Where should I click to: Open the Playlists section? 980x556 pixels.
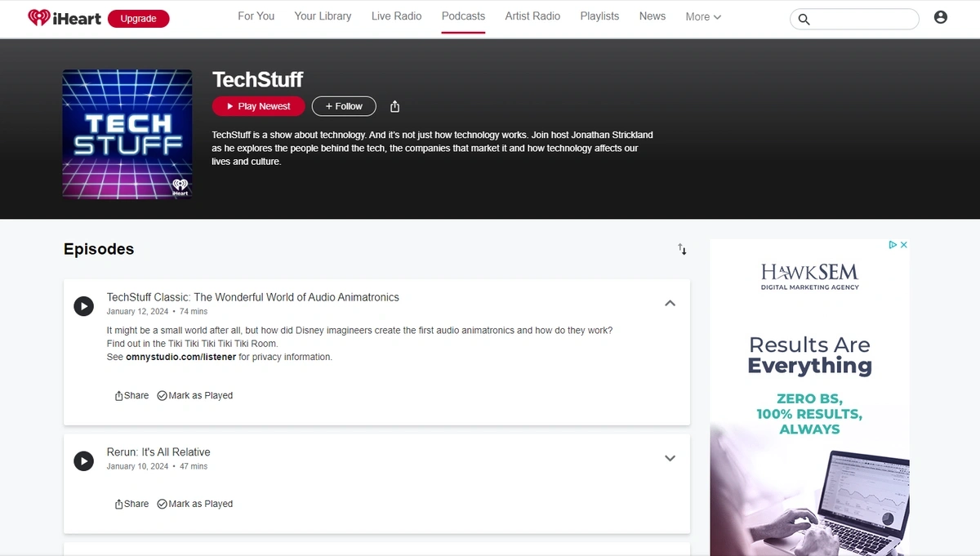coord(599,16)
